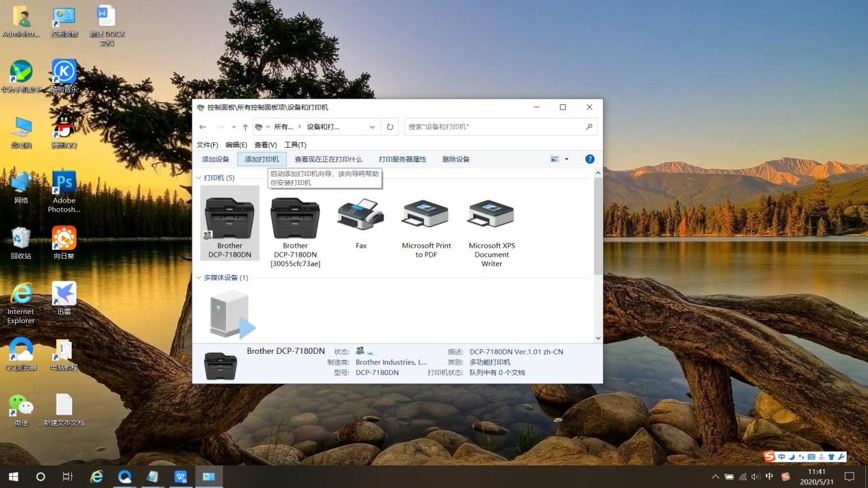Open the 文件(F) menu
This screenshot has width=868, height=488.
(207, 144)
